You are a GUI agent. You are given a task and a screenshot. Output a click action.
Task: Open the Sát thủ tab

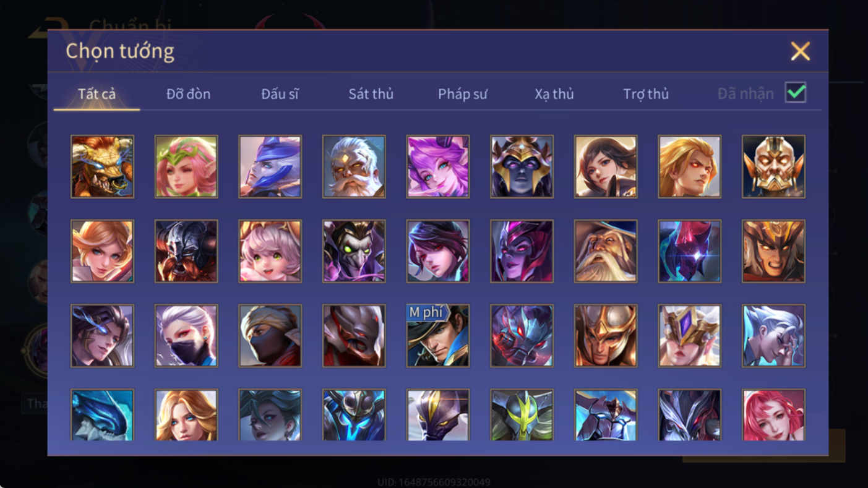pos(371,94)
